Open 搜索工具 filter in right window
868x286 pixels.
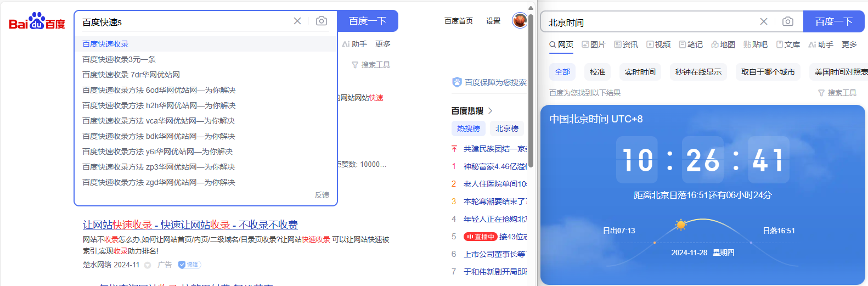coord(837,93)
